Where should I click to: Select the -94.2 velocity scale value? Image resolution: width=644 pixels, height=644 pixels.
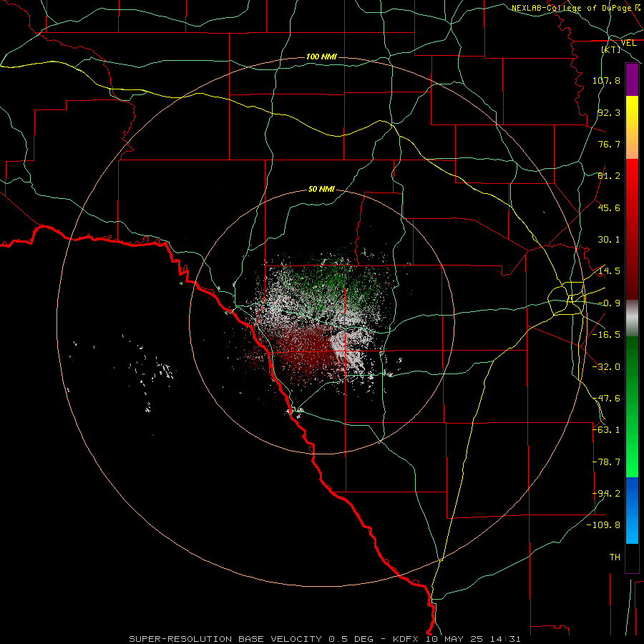[606, 494]
